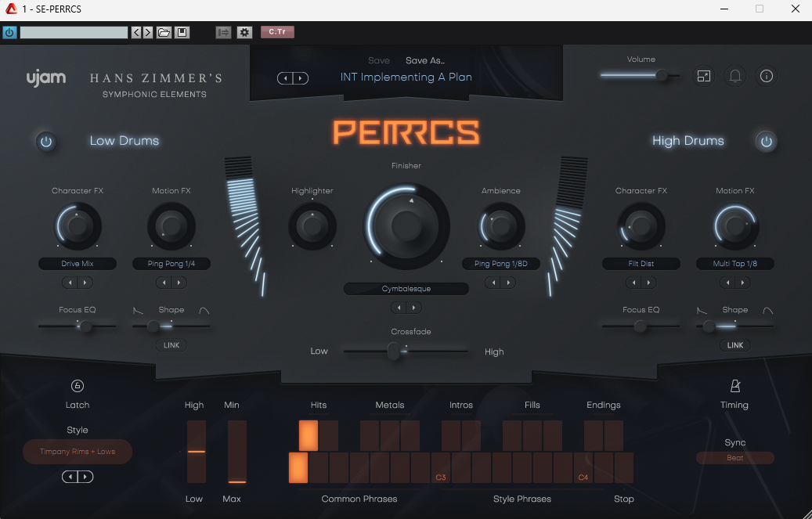The width and height of the screenshot is (812, 519).
Task: Toggle the Latch lock icon
Action: click(78, 386)
